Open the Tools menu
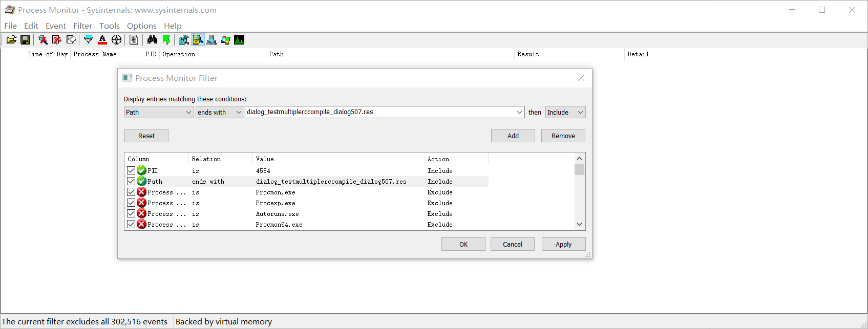 click(110, 26)
